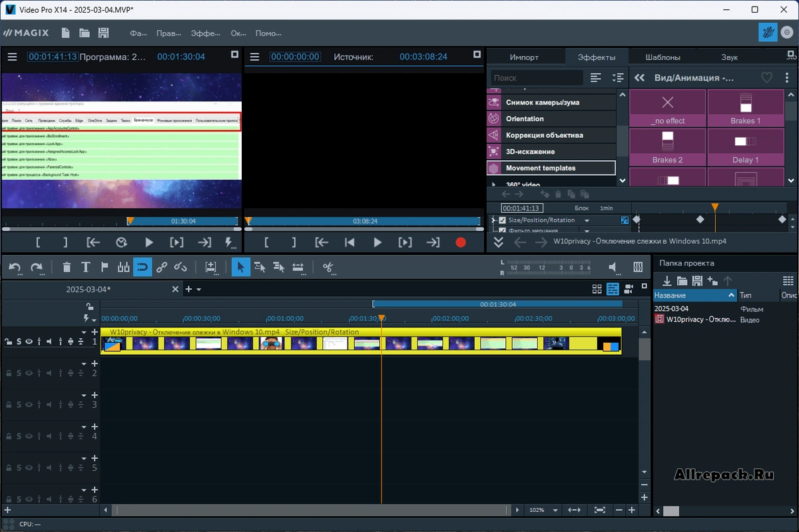Expand the 360° video category
Image resolution: width=799 pixels, height=532 pixels.
493,184
